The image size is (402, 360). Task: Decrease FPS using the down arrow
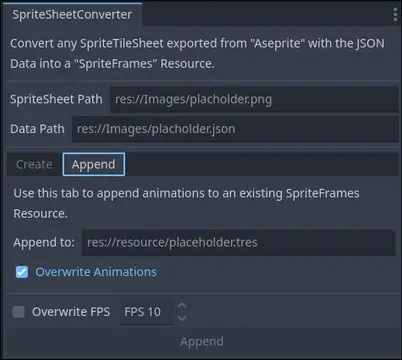point(182,318)
